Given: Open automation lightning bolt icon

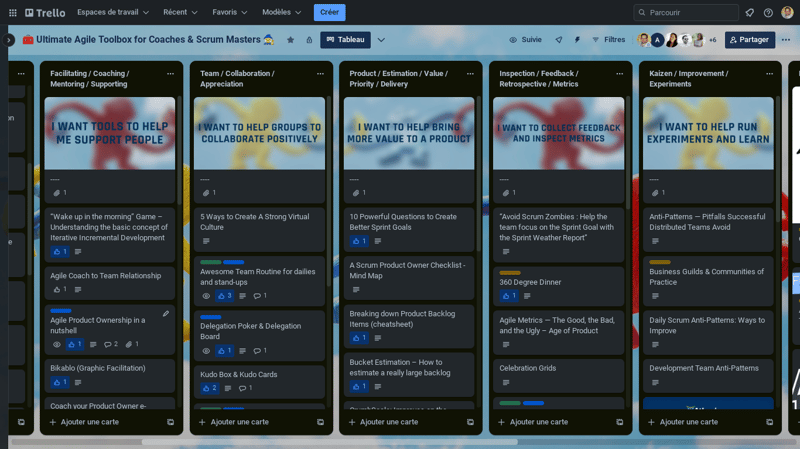Looking at the screenshot, I should [577, 40].
